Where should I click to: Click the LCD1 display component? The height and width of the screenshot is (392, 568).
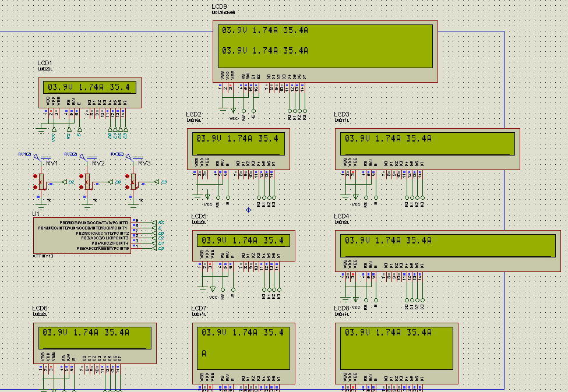pyautogui.click(x=90, y=88)
